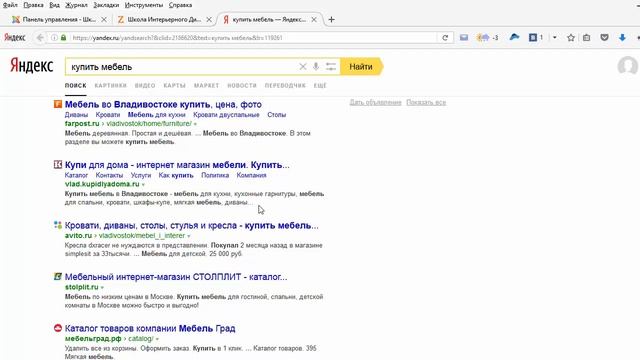
Task: Bookmark this page with the star icon
Action: tap(571, 38)
